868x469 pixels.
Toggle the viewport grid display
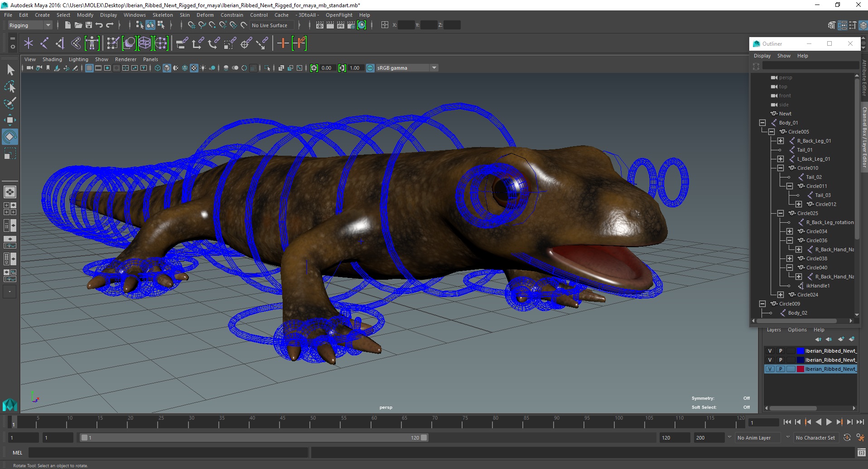point(89,68)
